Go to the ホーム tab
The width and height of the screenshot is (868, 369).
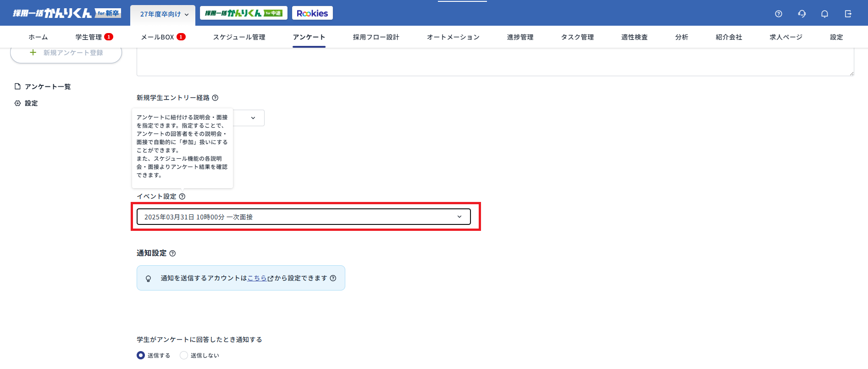click(x=38, y=37)
